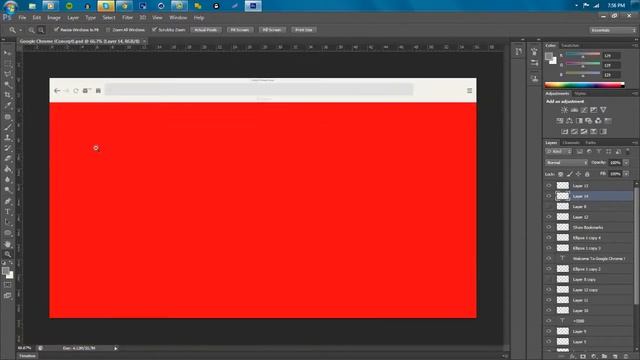The height and width of the screenshot is (360, 640).
Task: Select the Move tool
Action: [x=8, y=53]
